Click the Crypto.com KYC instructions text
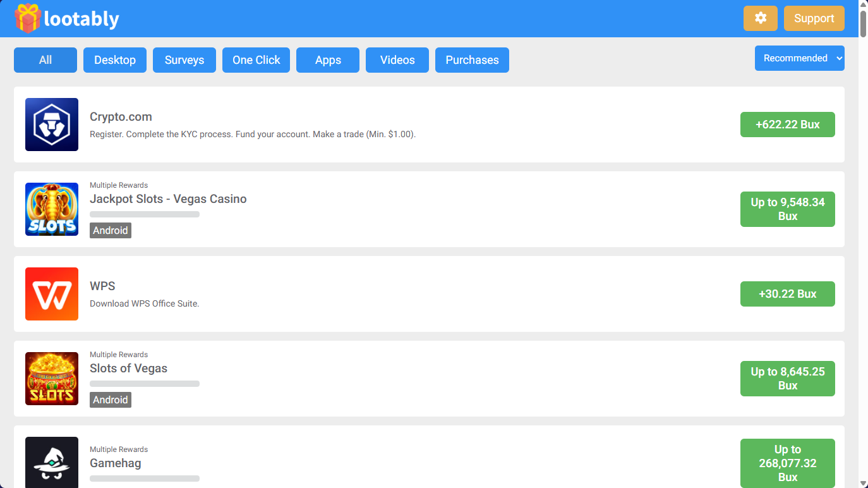The image size is (868, 488). 253,135
